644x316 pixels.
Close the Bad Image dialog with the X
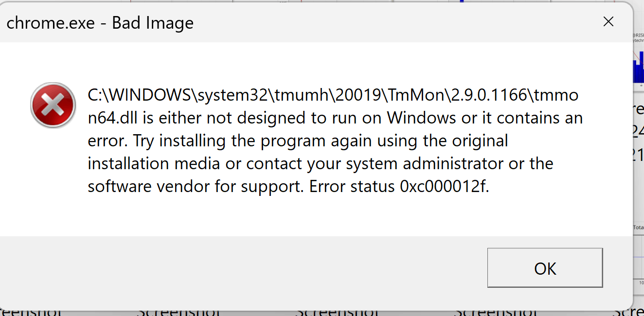608,21
